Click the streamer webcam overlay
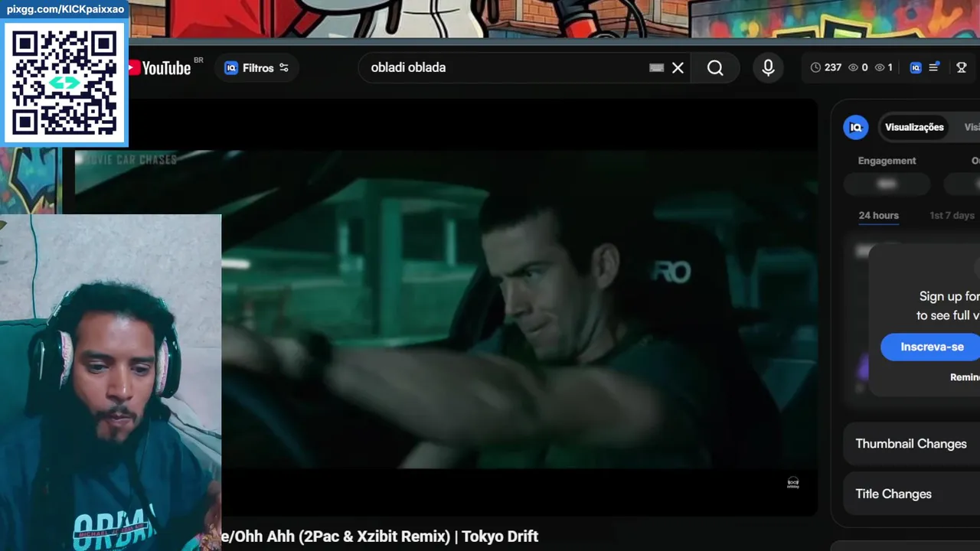The width and height of the screenshot is (980, 551). coord(110,383)
